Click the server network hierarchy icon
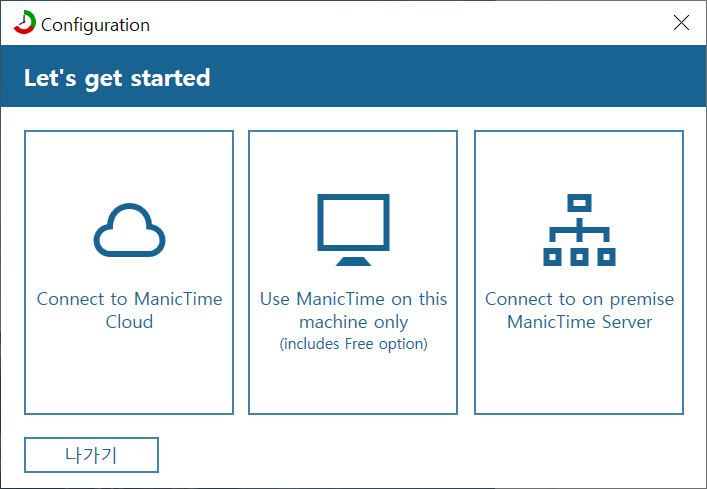The image size is (707, 489). (579, 230)
